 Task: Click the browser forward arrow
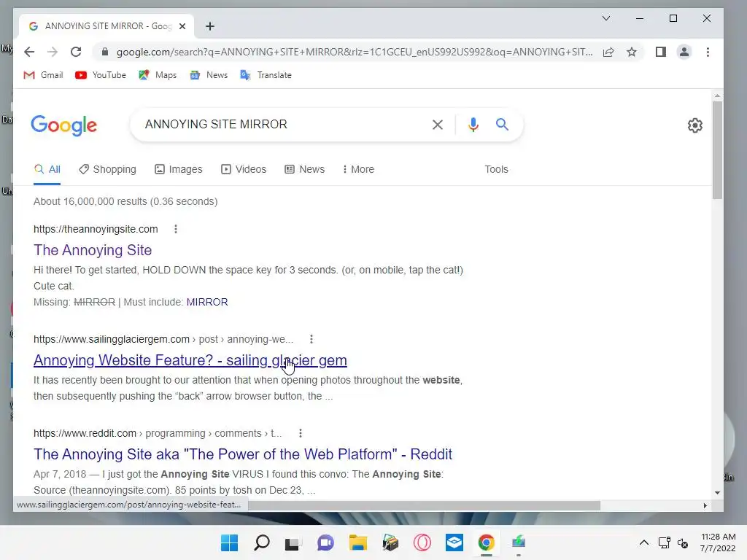[x=53, y=52]
